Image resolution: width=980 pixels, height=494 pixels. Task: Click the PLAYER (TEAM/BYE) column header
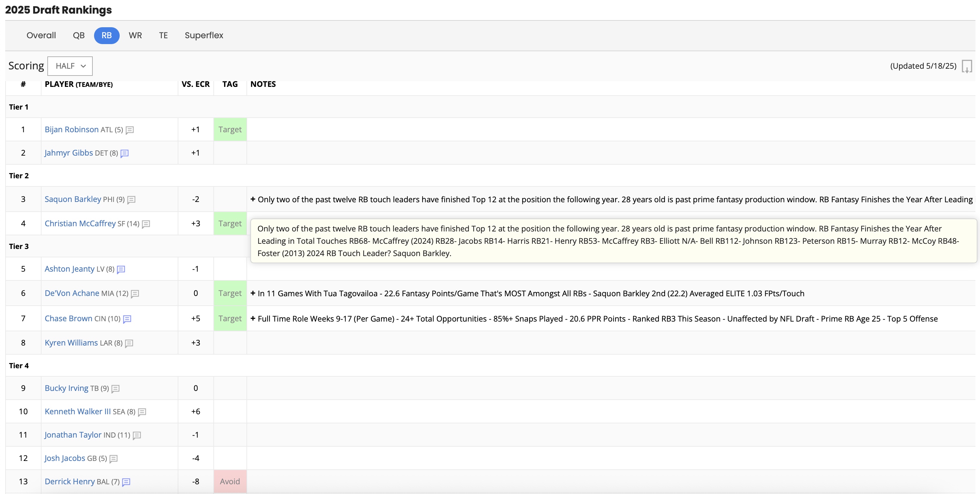(x=79, y=84)
